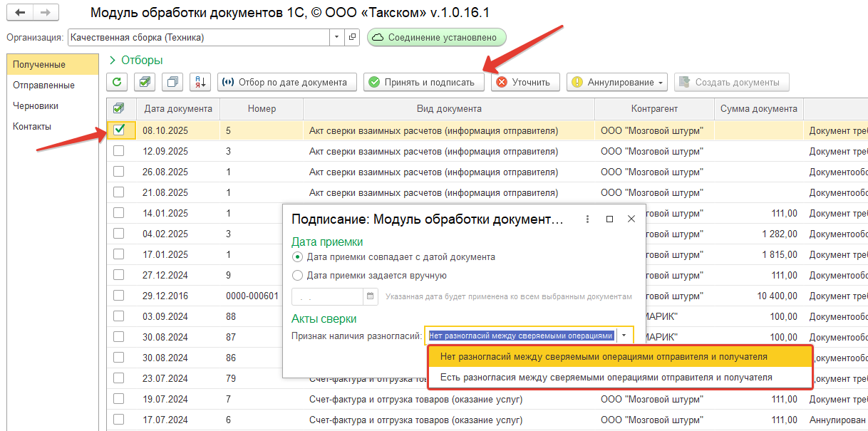Viewport: 868px width, 431px height.
Task: Choose 'Есть разногласия' option in list
Action: pos(606,378)
